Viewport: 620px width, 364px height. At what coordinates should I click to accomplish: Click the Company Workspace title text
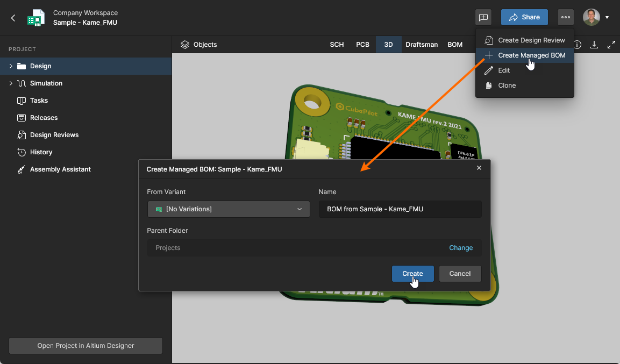click(x=85, y=13)
